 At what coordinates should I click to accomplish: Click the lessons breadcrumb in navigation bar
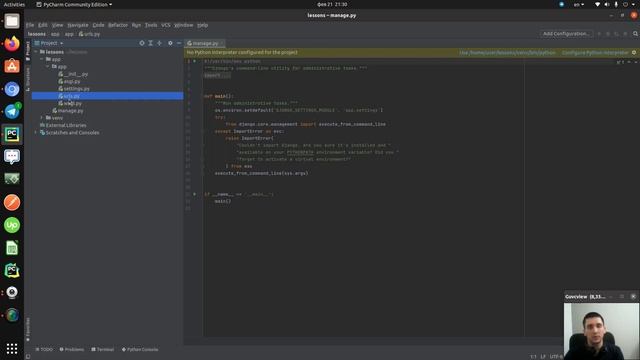[x=37, y=34]
